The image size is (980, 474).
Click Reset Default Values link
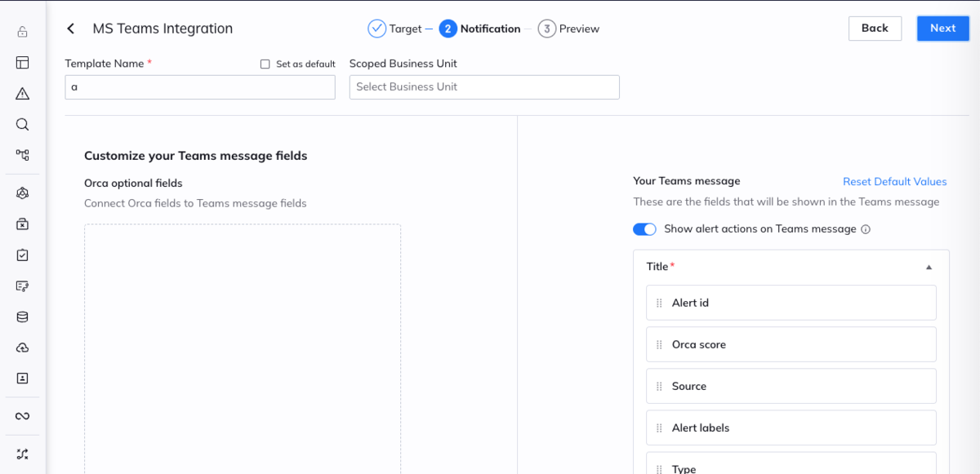tap(895, 182)
